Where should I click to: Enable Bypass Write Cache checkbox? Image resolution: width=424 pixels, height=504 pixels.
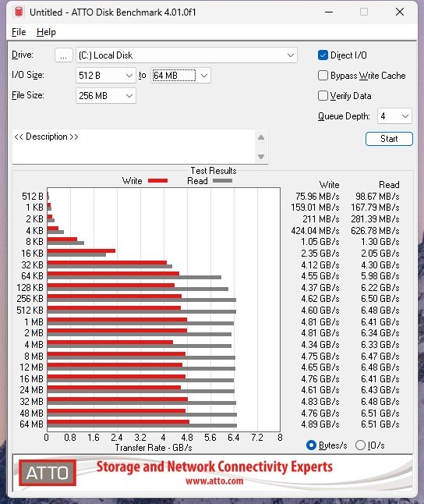tap(323, 76)
